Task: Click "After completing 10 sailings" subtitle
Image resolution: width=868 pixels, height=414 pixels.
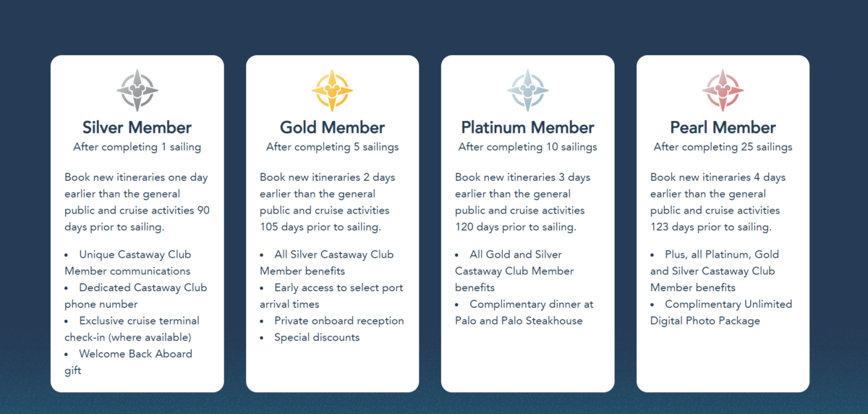Action: pyautogui.click(x=527, y=147)
